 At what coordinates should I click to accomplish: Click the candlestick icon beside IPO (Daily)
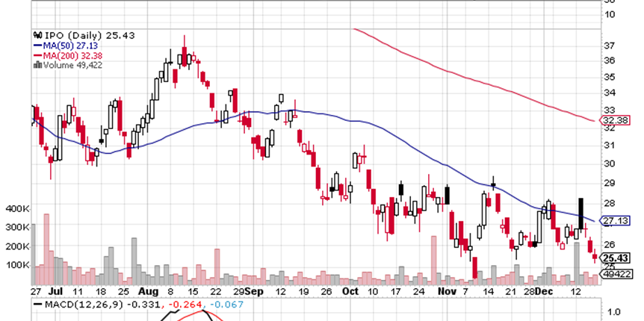click(36, 35)
